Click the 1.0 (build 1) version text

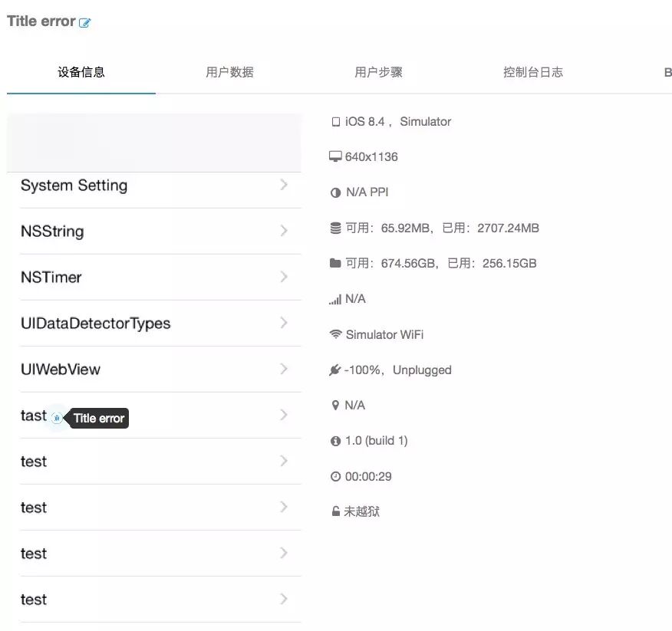(x=377, y=441)
